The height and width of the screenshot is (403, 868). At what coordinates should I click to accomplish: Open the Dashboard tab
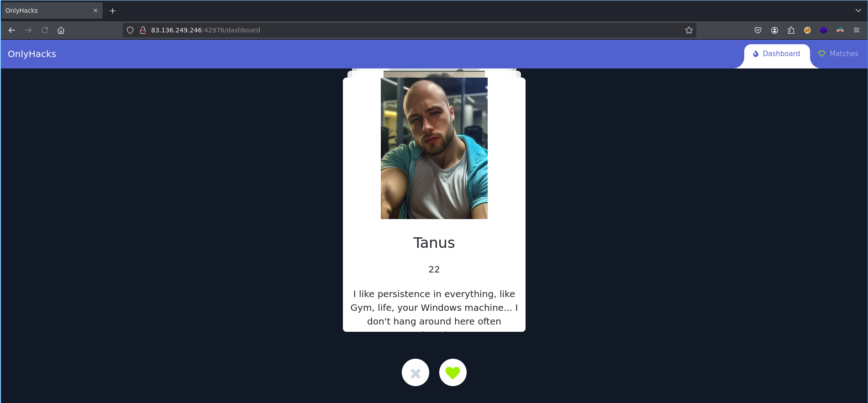tap(777, 54)
